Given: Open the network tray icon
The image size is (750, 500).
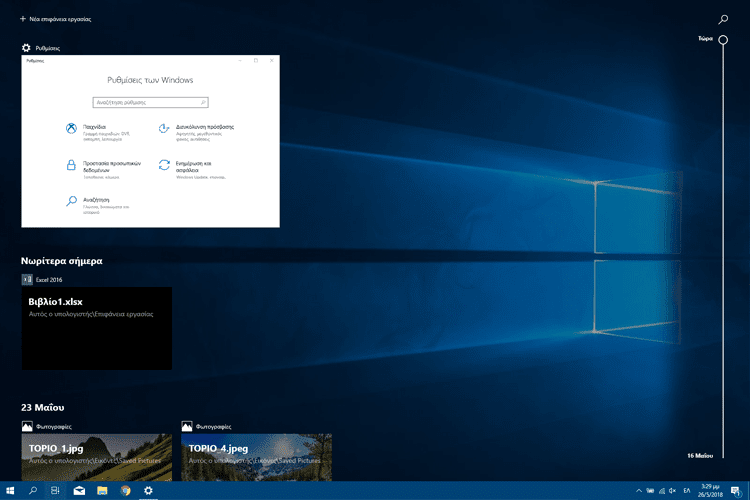Looking at the screenshot, I should pos(662,490).
